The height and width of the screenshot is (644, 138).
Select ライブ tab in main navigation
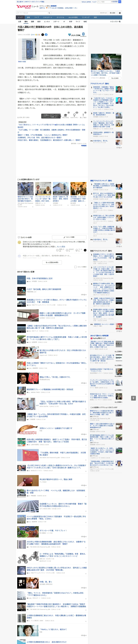(37, 17)
